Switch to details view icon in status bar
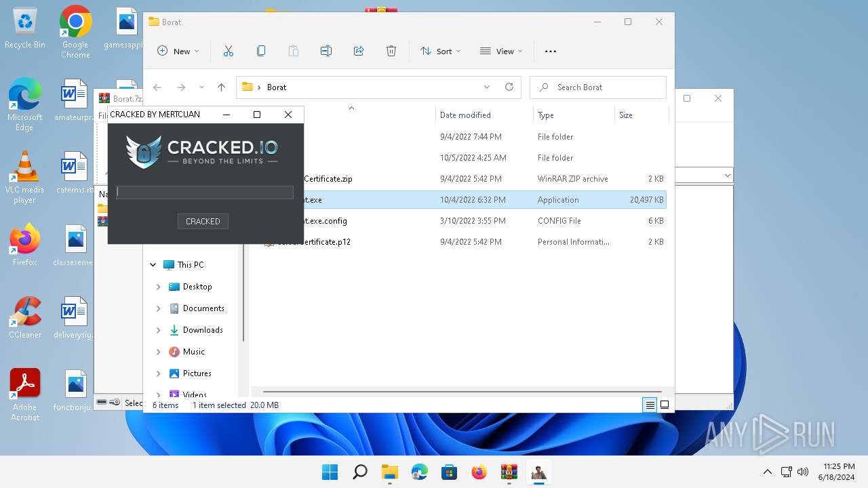Screen dimensions: 868x488 [650, 405]
